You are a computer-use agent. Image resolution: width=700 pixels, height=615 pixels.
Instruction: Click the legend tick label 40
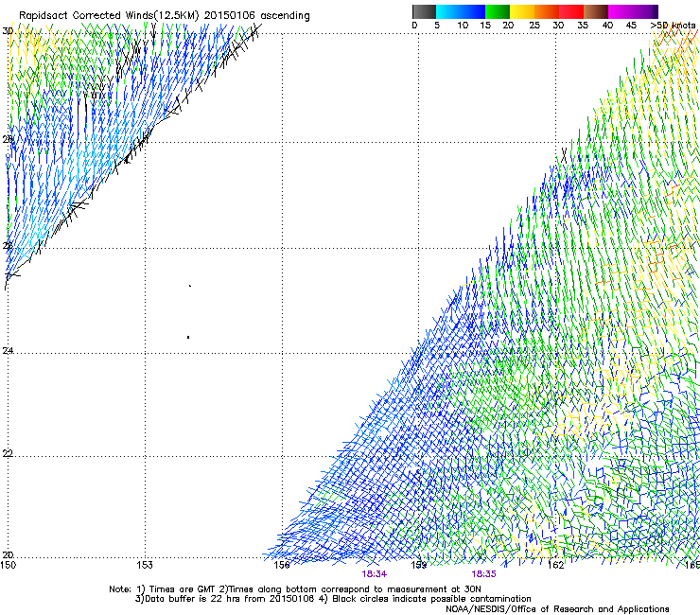[607, 25]
